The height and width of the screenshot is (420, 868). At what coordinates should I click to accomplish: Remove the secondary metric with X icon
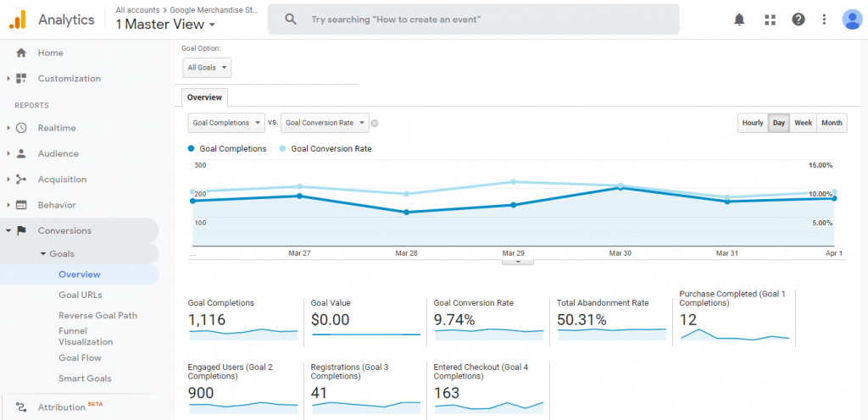pyautogui.click(x=375, y=123)
